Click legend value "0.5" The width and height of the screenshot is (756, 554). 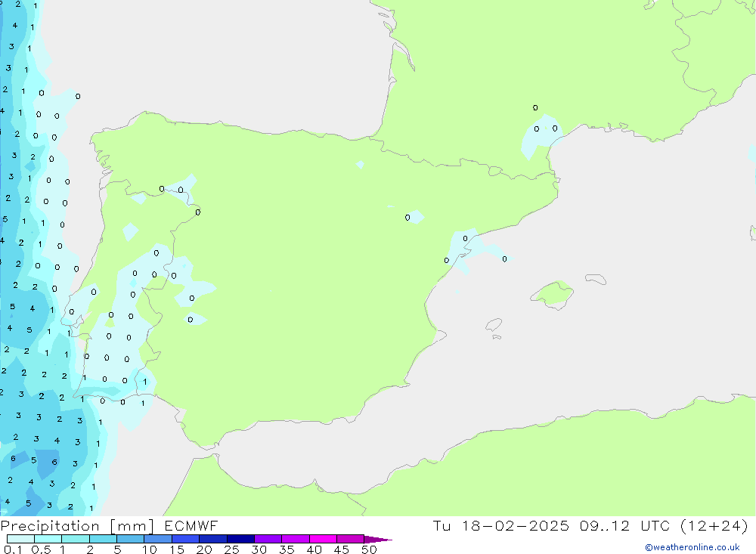tap(41, 549)
